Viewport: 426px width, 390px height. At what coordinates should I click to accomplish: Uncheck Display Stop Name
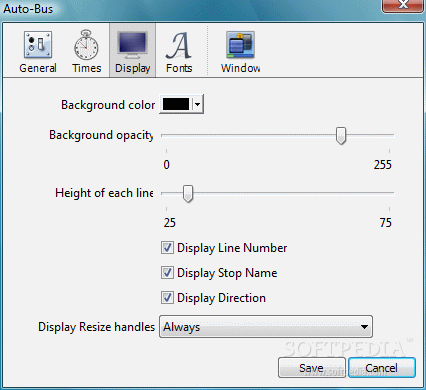coord(167,273)
